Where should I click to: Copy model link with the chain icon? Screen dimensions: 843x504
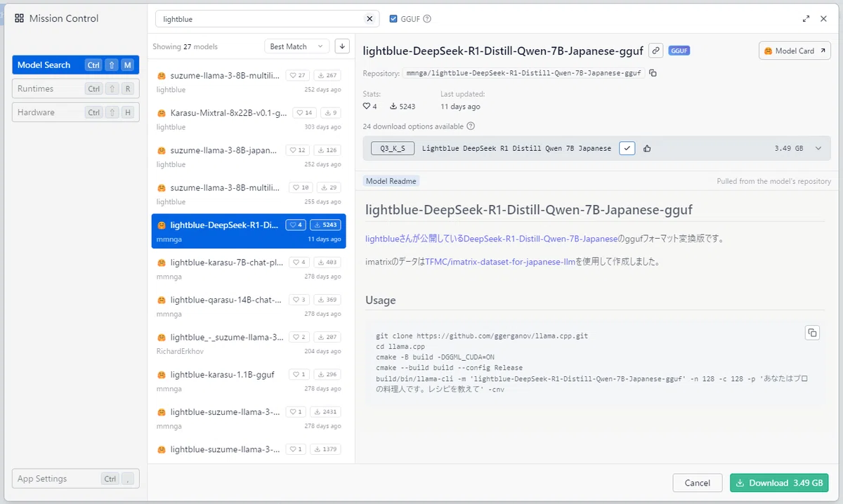pos(655,51)
